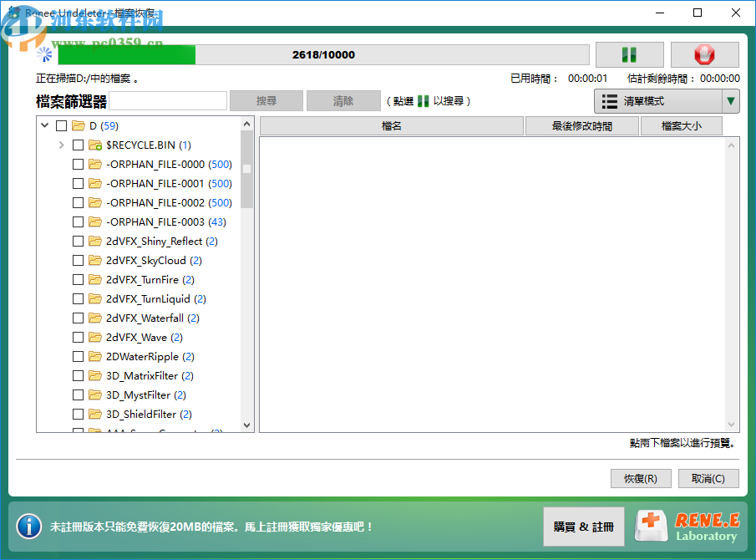756x560 pixels.
Task: Click the 3D_ShieldFilter folder icon
Action: click(95, 414)
